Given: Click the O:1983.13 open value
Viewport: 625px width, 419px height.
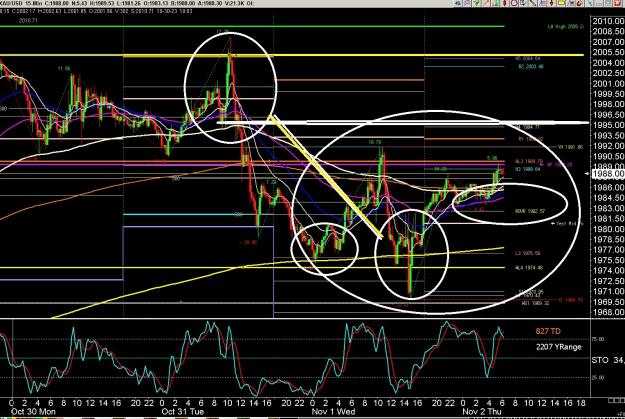Looking at the screenshot, I should [156, 3].
